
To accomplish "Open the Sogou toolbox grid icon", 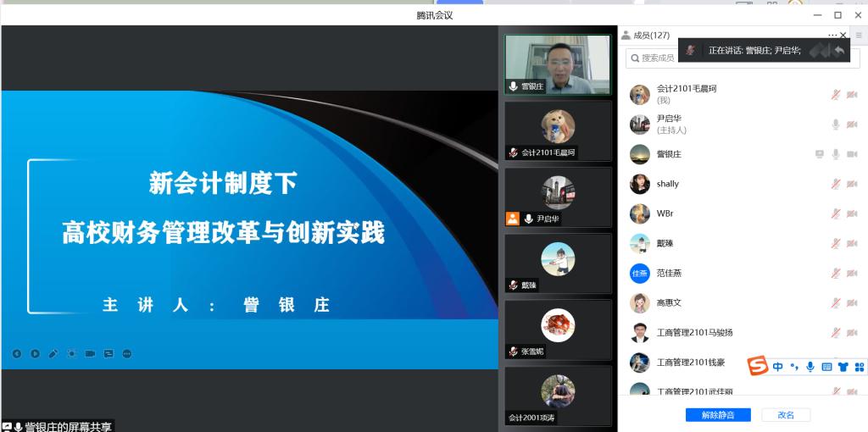I will pyautogui.click(x=860, y=367).
